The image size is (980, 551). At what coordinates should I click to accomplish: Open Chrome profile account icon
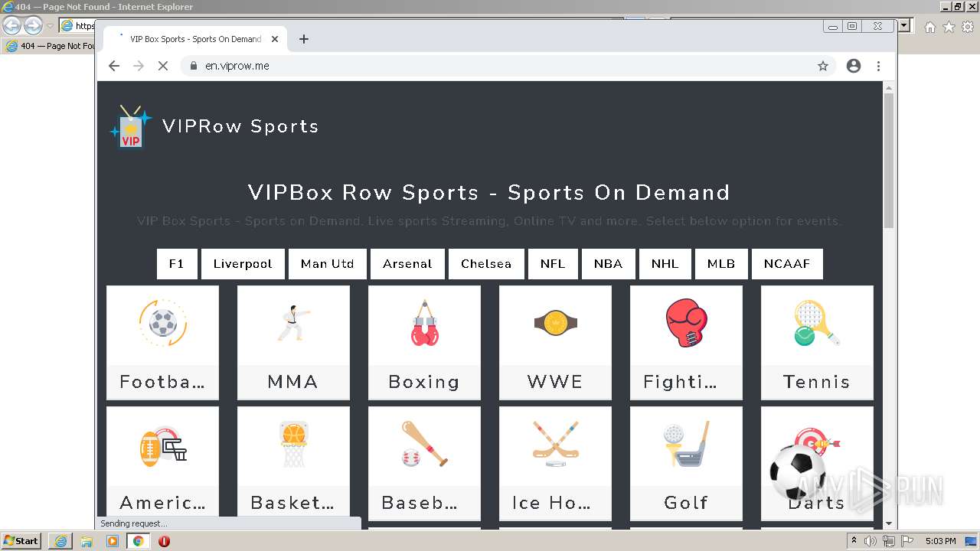pyautogui.click(x=854, y=66)
